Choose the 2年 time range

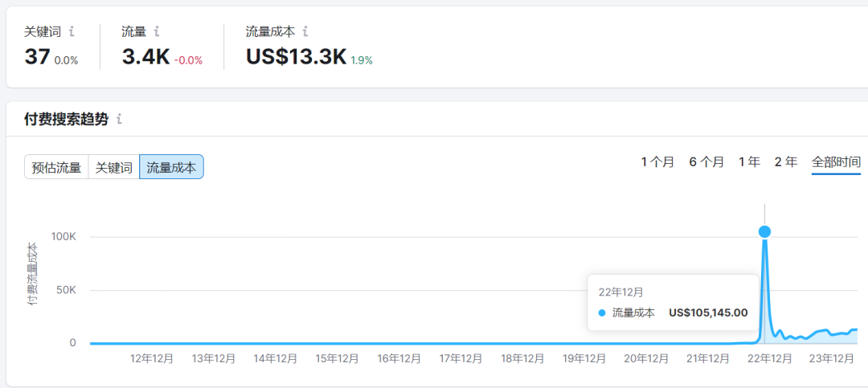pyautogui.click(x=785, y=161)
